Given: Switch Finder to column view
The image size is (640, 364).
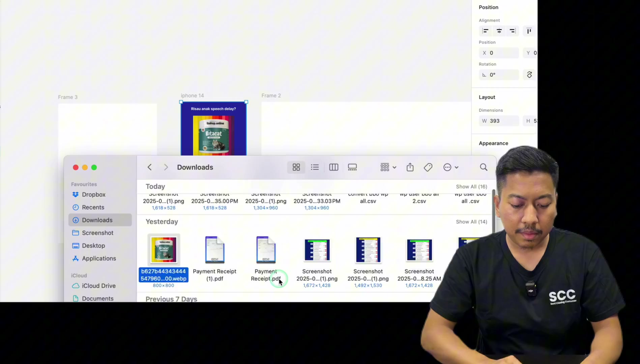Looking at the screenshot, I should click(333, 167).
